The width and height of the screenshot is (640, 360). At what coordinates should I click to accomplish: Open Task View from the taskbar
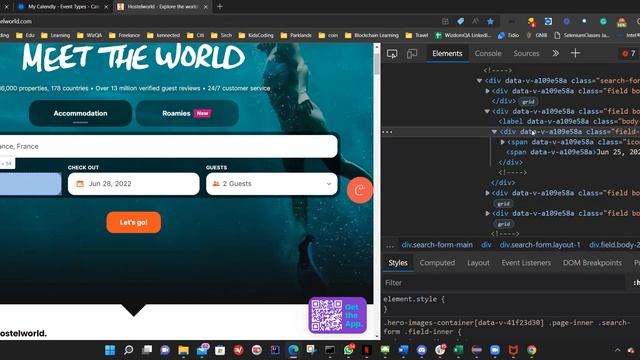147,350
